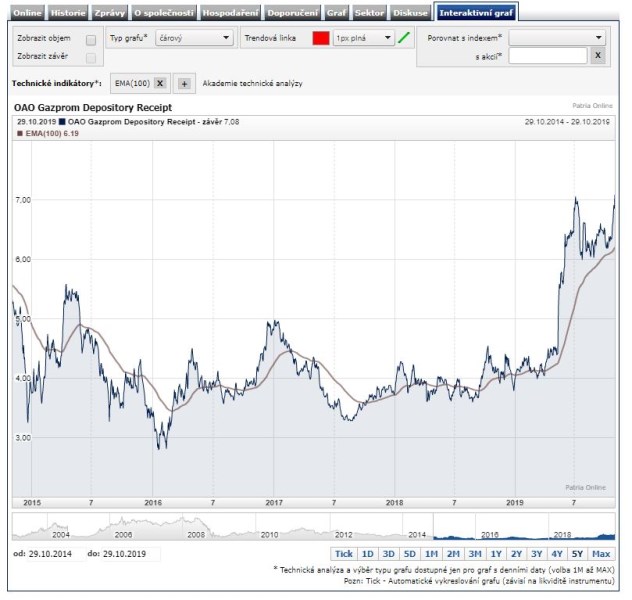The width and height of the screenshot is (632, 600).
Task: Toggle the Zobrazit závěr checkbox
Action: click(x=91, y=58)
